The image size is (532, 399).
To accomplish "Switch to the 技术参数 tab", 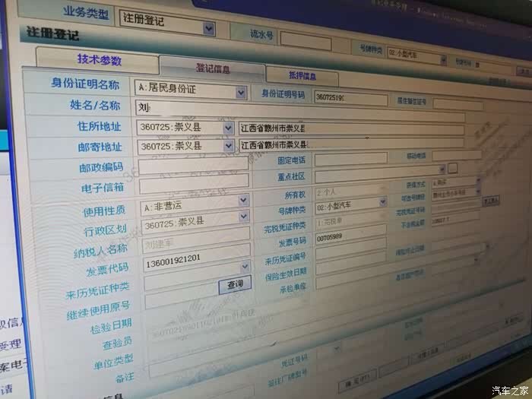I will 99,60.
